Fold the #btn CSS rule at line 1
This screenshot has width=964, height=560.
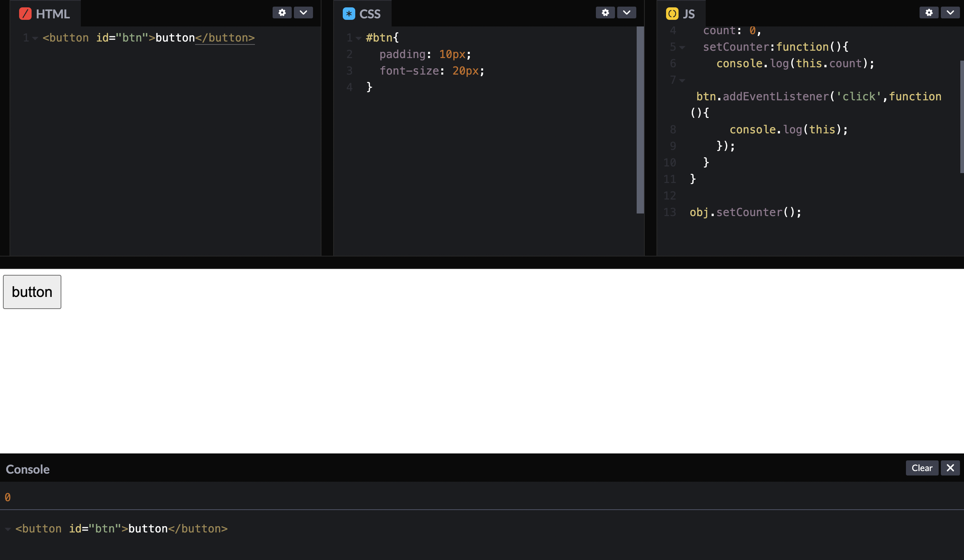[x=359, y=38]
